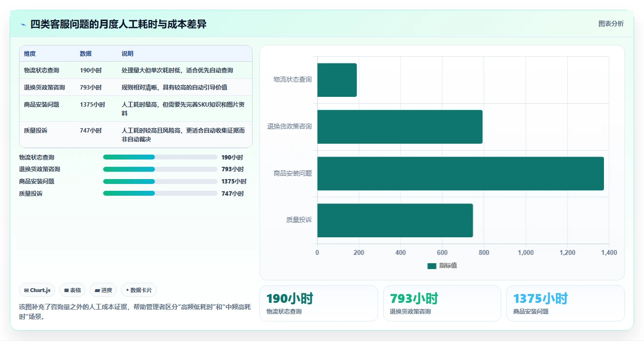Click the 1375小时 cell in the table
This screenshot has height=341, width=644.
point(93,105)
